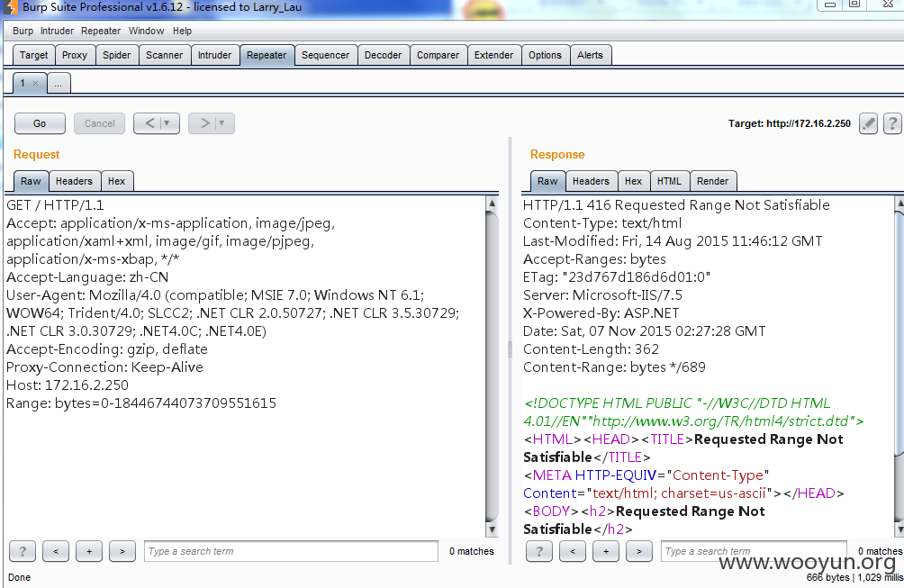The image size is (904, 588).
Task: Switch to the Alerts tab
Action: [590, 55]
